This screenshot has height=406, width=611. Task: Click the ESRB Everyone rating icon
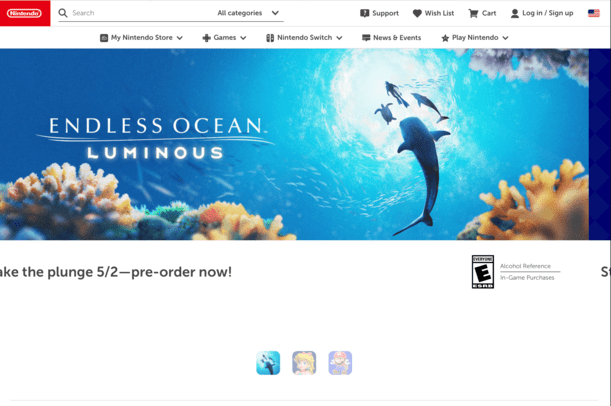[483, 272]
